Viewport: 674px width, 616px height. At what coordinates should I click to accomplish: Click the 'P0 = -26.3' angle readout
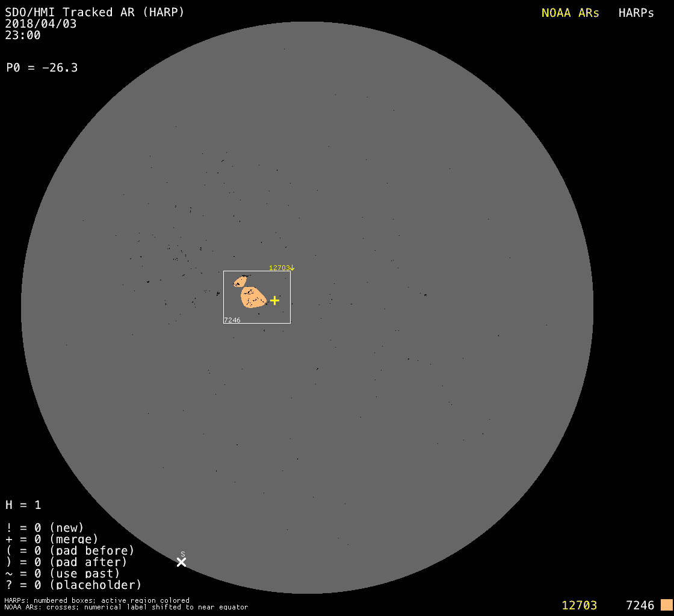42,67
